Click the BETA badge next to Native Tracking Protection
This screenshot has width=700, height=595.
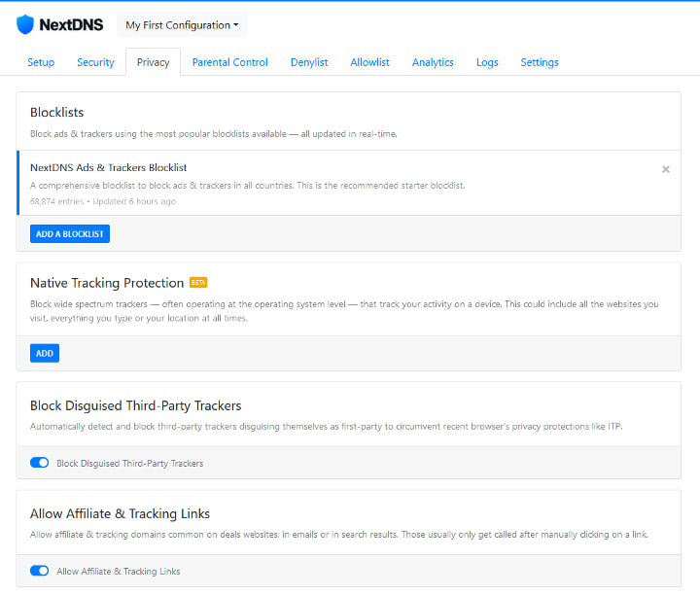tap(198, 283)
